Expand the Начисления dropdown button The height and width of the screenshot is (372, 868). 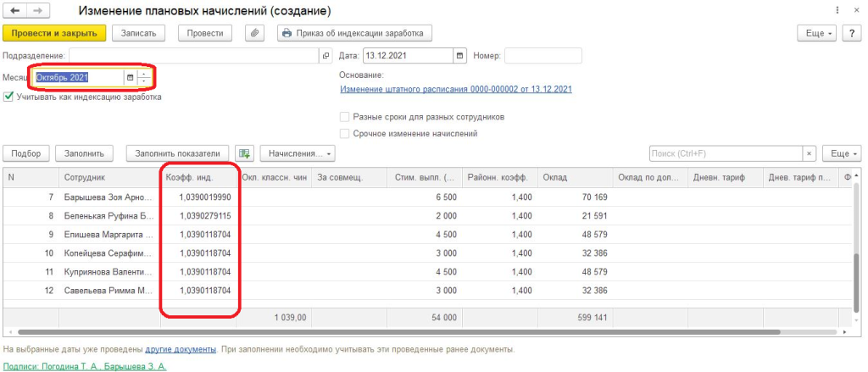(x=297, y=154)
